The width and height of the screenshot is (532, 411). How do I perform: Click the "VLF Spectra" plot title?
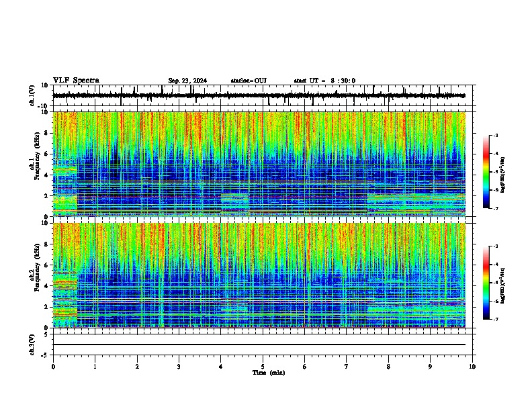[x=76, y=81]
